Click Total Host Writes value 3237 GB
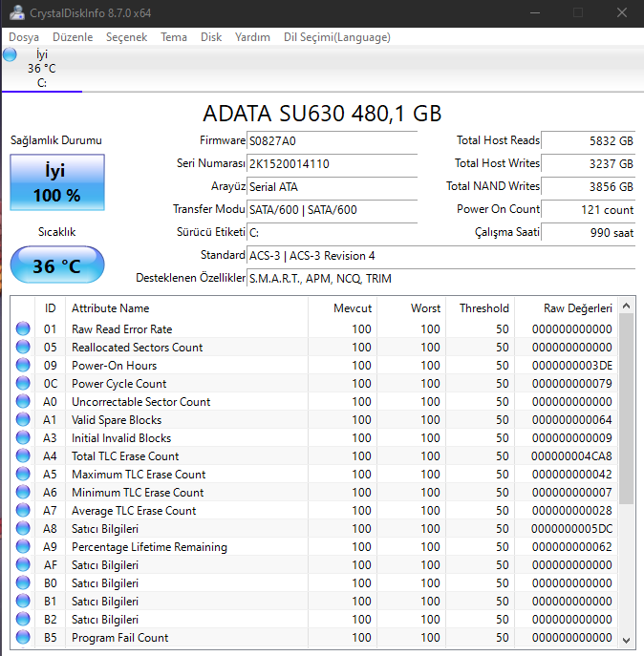The image size is (644, 656). tap(589, 163)
